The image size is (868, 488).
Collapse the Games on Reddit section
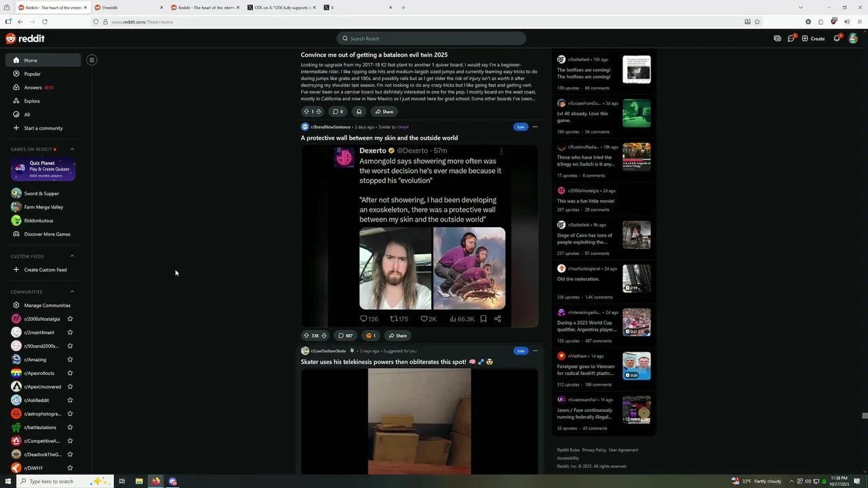(72, 149)
